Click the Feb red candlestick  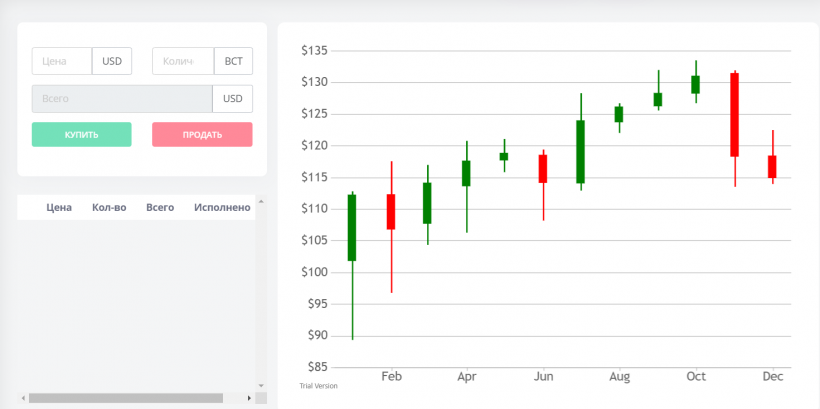(391, 212)
